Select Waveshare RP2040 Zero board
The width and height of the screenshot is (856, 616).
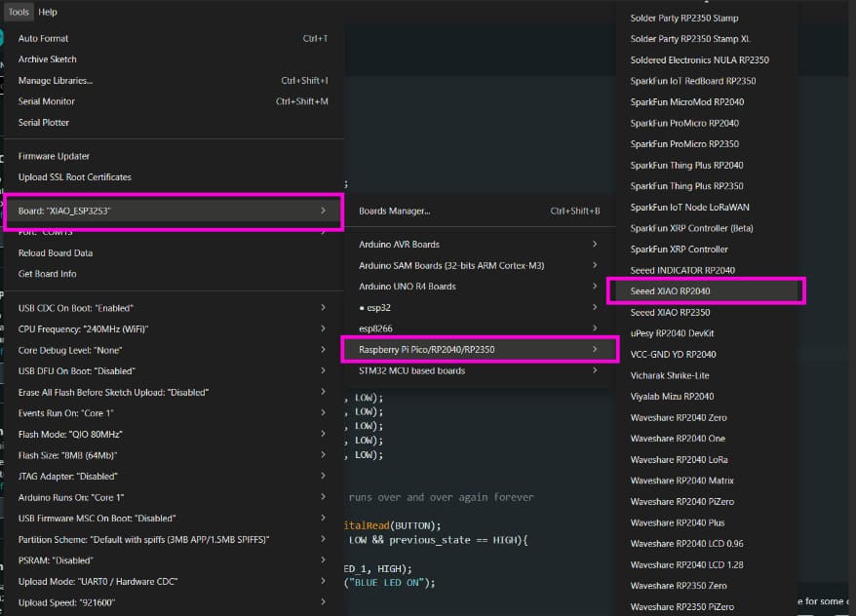click(679, 417)
